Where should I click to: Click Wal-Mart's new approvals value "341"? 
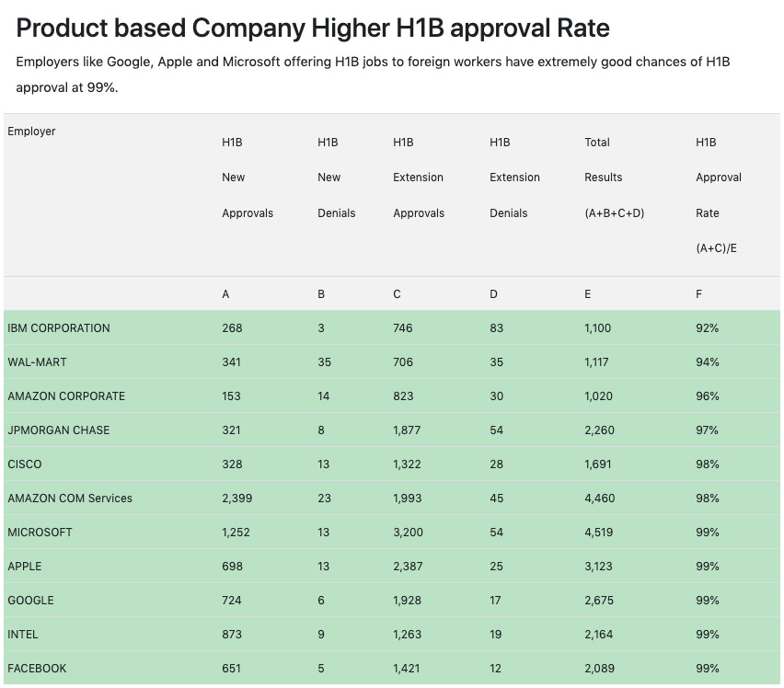tap(232, 362)
